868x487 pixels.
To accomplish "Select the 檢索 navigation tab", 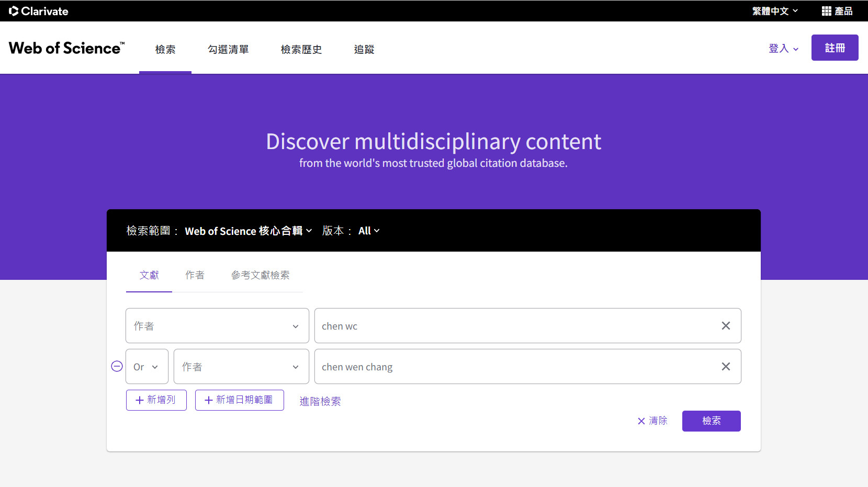I will [165, 49].
